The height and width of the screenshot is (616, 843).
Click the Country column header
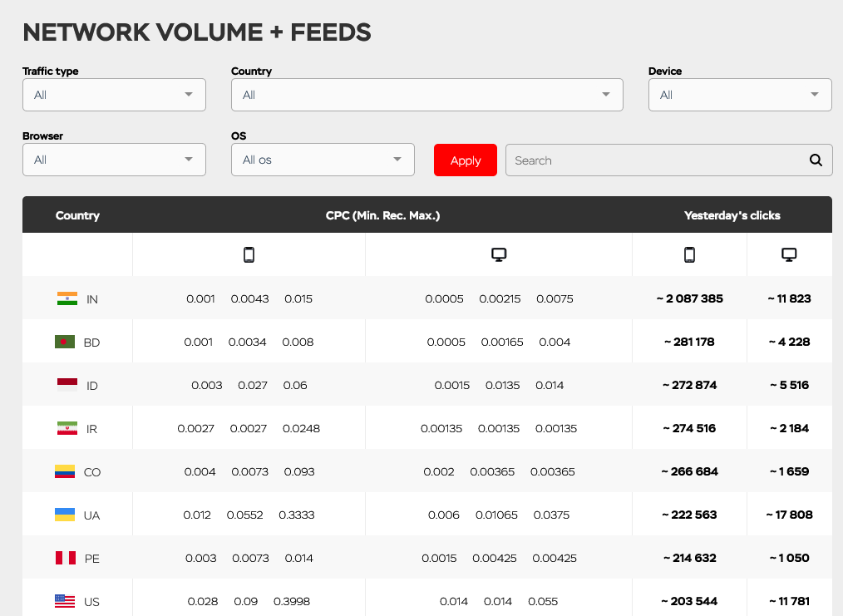77,215
